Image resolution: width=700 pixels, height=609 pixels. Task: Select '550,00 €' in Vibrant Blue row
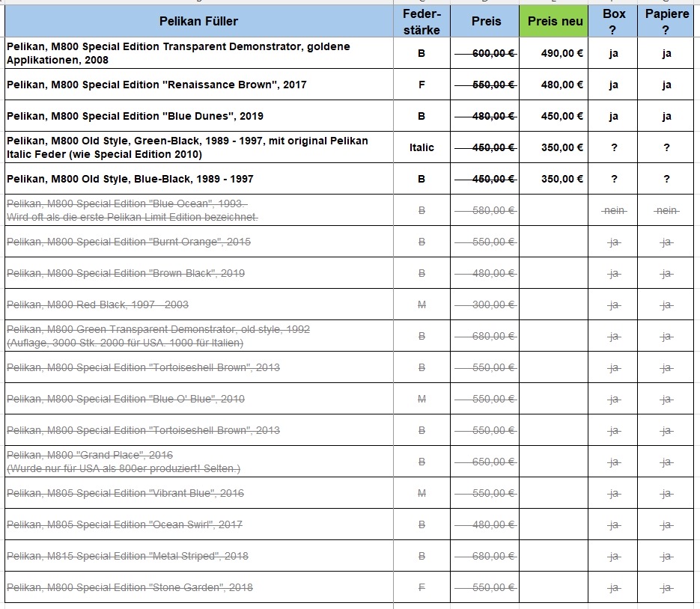(x=485, y=493)
